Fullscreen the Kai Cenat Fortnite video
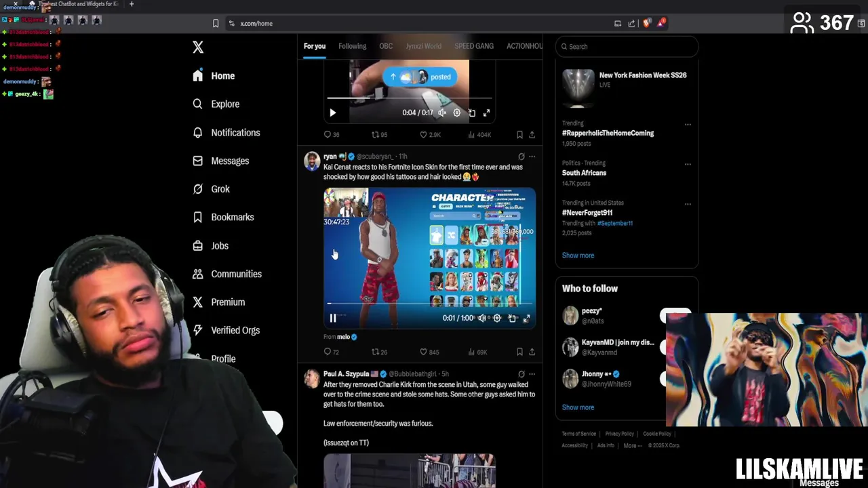The image size is (868, 488). 526,318
